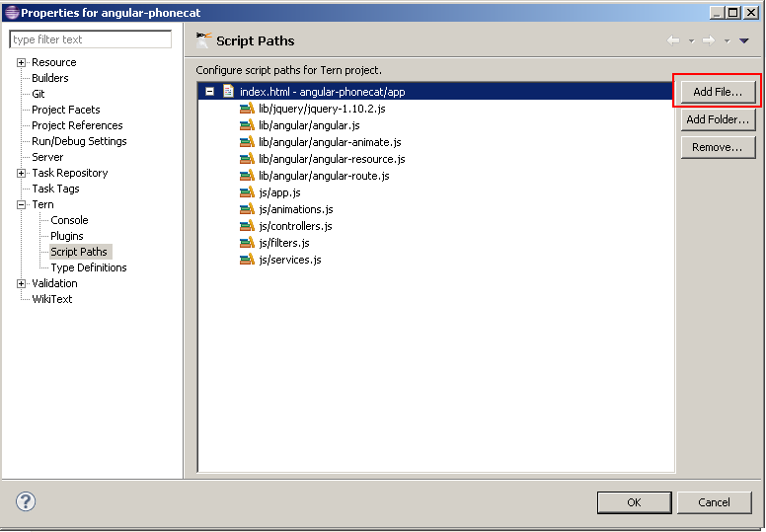
Task: Select Type Definitions under Tern
Action: tap(88, 267)
